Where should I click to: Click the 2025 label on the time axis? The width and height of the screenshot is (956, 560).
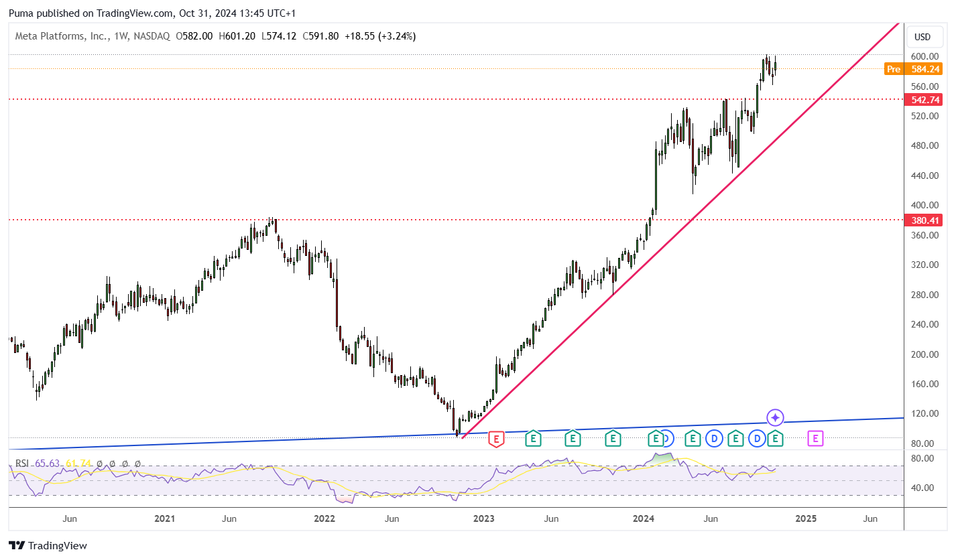[x=806, y=518]
